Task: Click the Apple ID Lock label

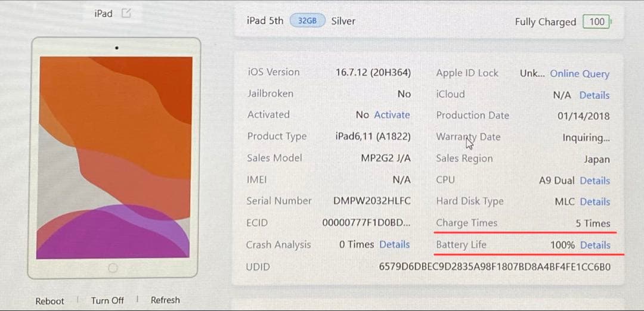Action: click(x=467, y=73)
